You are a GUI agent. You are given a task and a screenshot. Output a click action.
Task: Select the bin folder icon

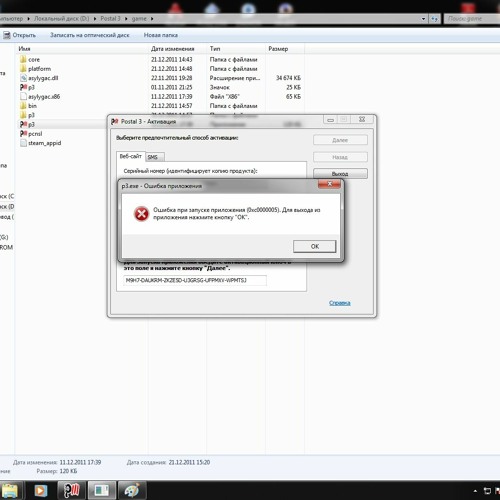tap(23, 106)
